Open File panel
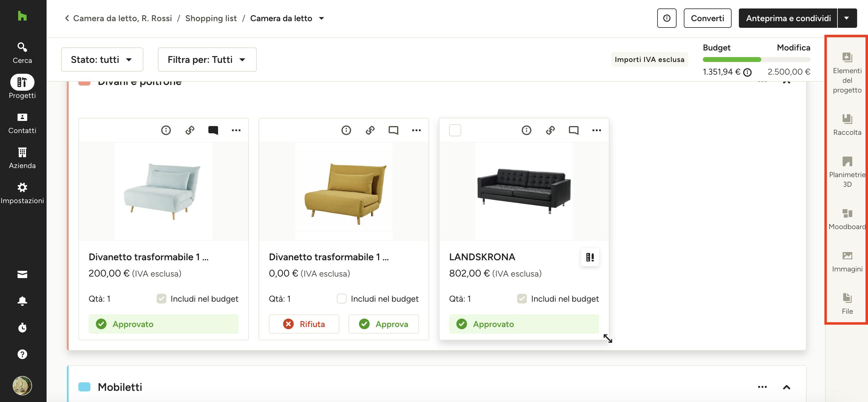Image resolution: width=868 pixels, height=402 pixels. 847,304
